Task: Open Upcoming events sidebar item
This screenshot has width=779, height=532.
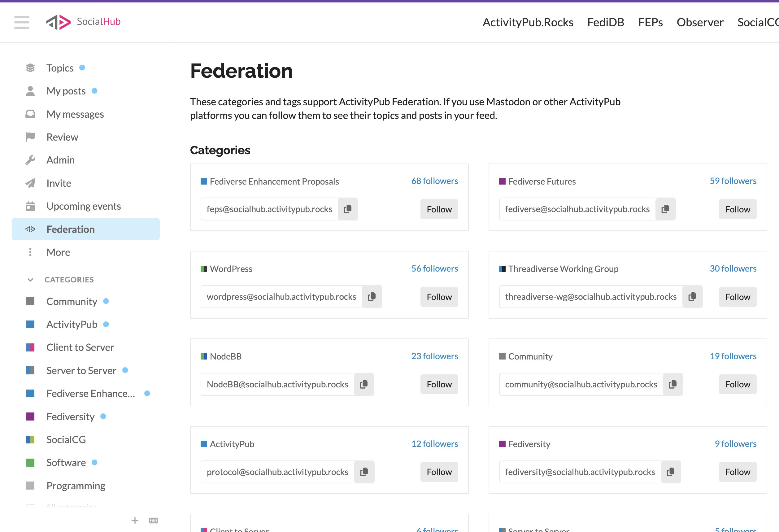Action: click(x=85, y=206)
